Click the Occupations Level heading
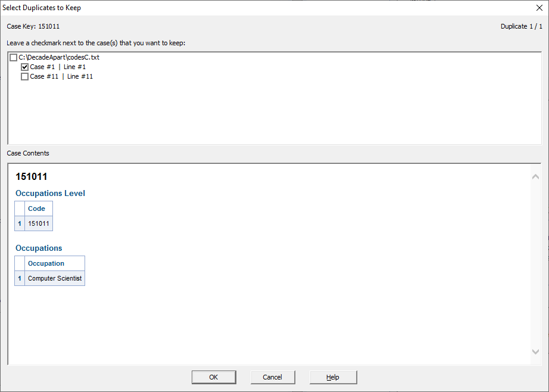 (50, 193)
